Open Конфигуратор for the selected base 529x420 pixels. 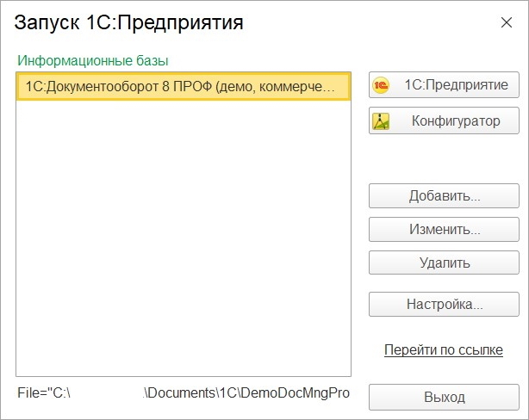[x=444, y=120]
